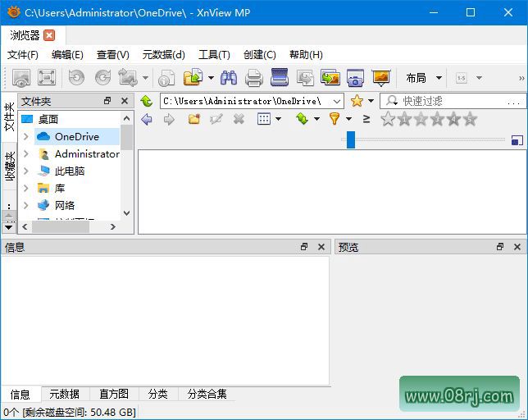Screen dimensions: 528x420
Task: Show more toolbar items with » chevron
Action: click(521, 78)
